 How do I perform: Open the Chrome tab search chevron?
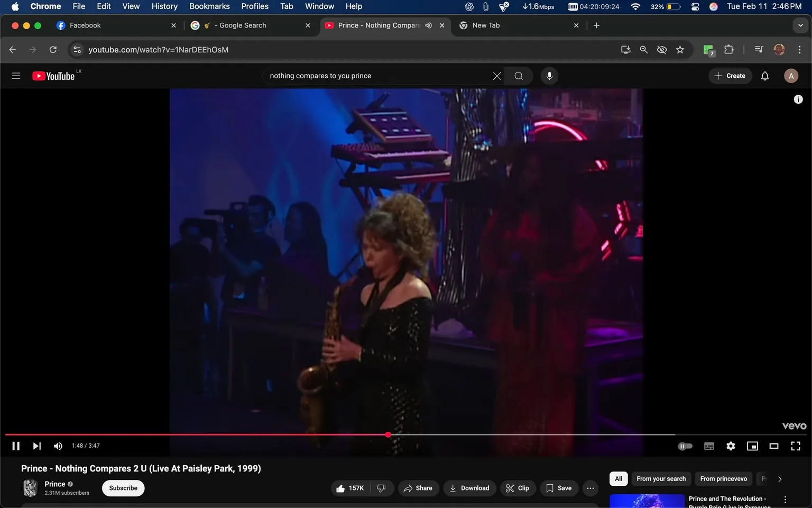(800, 25)
